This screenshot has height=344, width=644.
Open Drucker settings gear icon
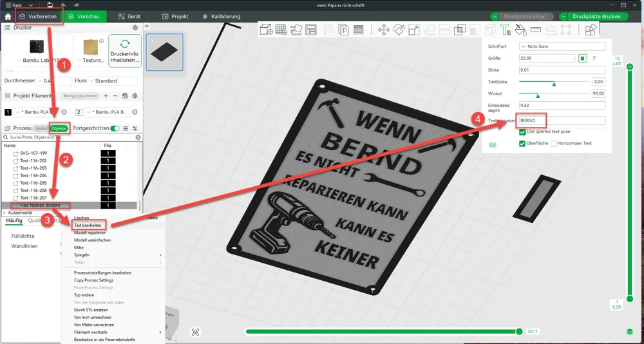click(135, 28)
